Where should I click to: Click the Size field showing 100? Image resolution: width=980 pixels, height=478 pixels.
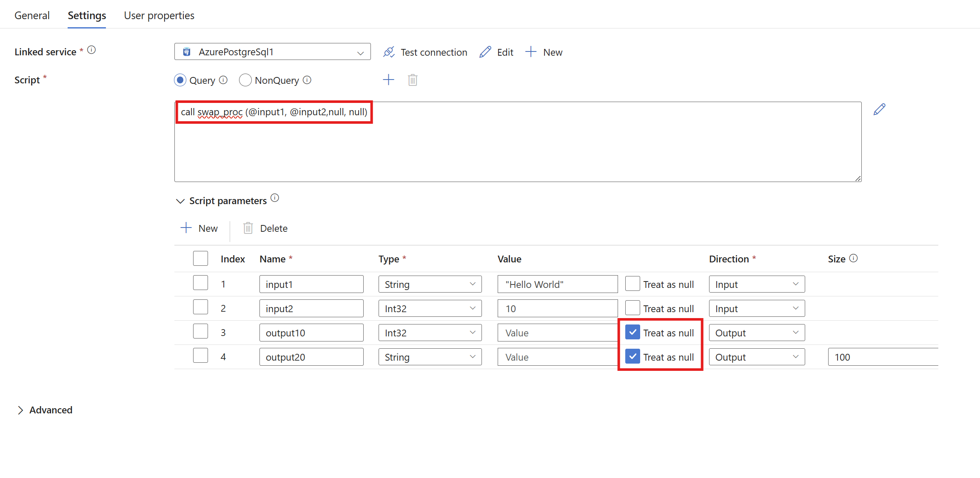click(882, 357)
